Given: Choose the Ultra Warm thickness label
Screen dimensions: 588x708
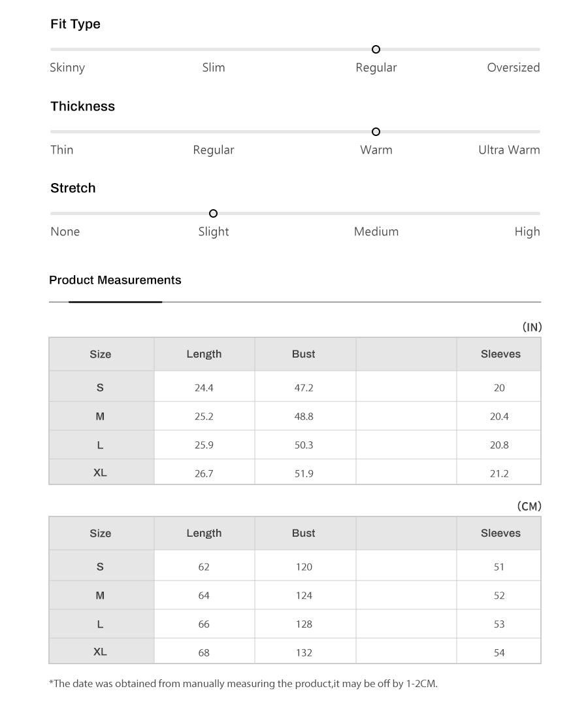Looking at the screenshot, I should pos(509,150).
